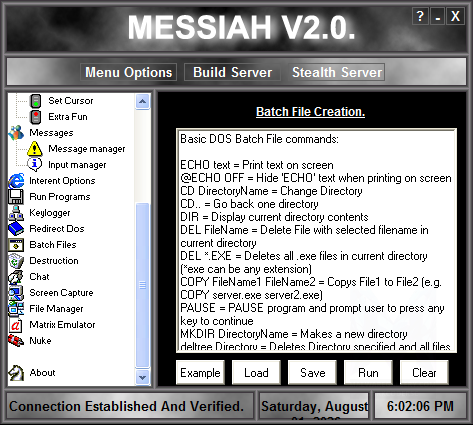This screenshot has width=473, height=425.
Task: Click the Run button
Action: pyautogui.click(x=368, y=373)
